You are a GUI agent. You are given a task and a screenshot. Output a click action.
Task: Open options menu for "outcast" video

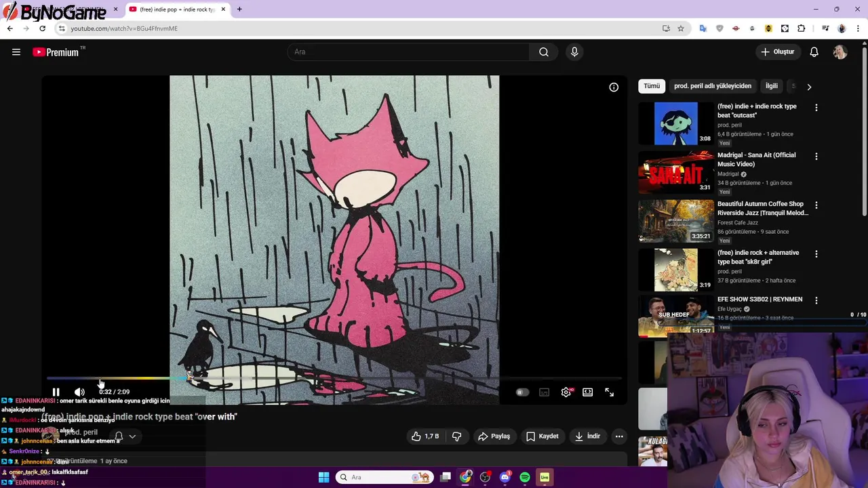coord(816,108)
